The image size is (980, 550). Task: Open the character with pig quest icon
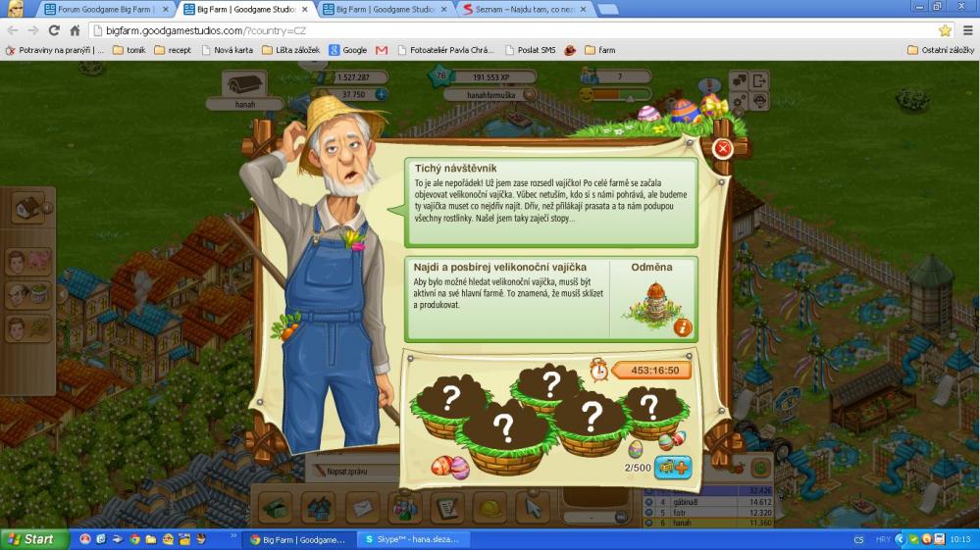tap(28, 262)
